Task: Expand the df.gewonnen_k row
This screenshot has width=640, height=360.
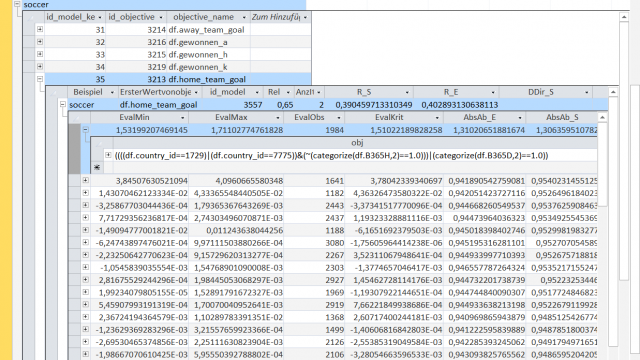Action: point(40,67)
